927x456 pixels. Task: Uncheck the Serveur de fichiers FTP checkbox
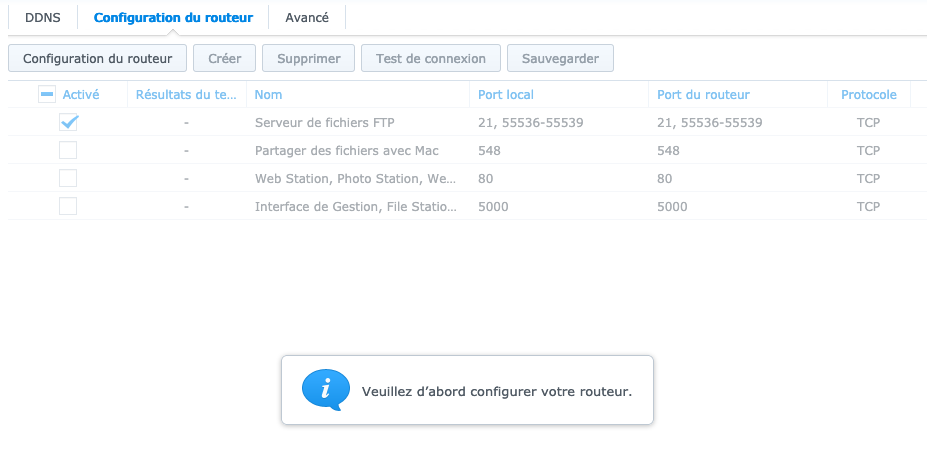coord(68,122)
